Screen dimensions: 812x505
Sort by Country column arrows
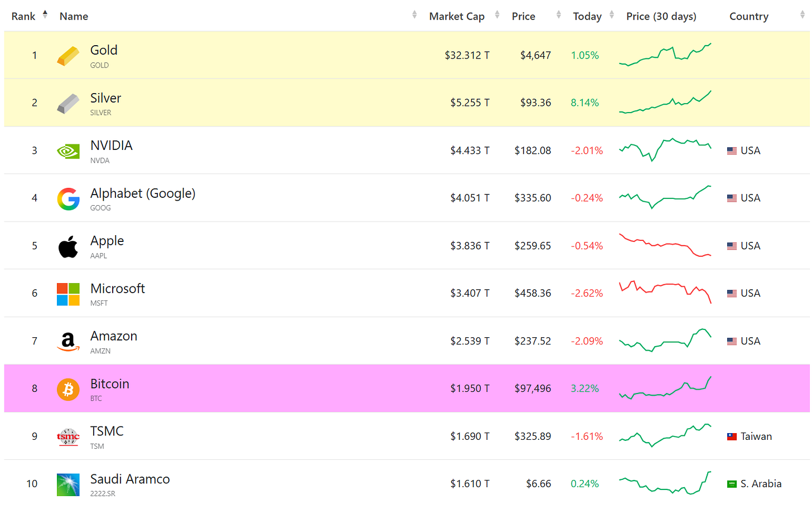coord(803,15)
